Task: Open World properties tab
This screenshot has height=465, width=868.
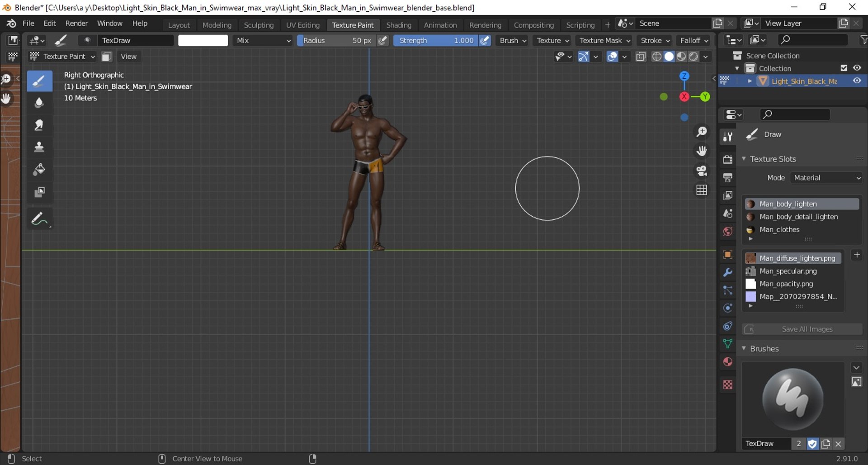Action: point(728,232)
